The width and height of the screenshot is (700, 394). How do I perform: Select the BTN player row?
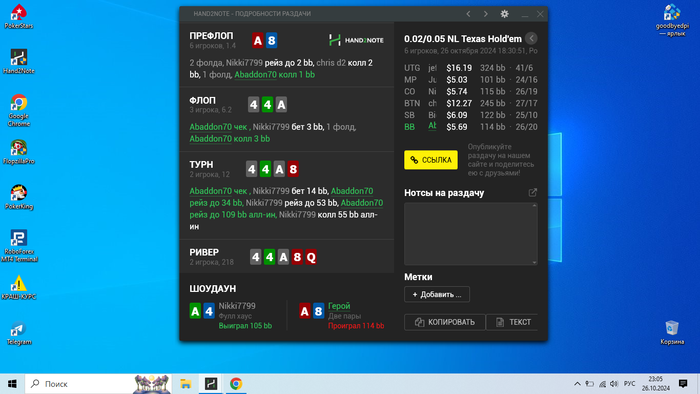click(x=471, y=103)
